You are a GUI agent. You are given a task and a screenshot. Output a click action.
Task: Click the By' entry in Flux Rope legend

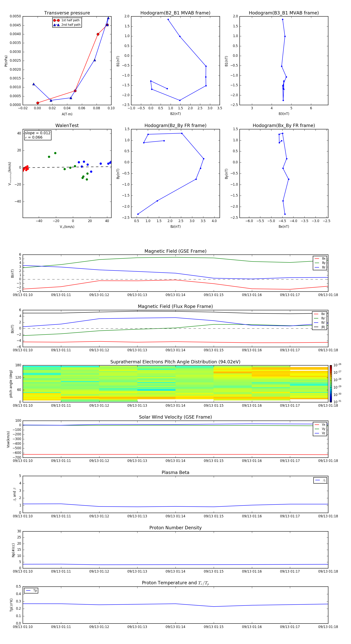point(320,318)
